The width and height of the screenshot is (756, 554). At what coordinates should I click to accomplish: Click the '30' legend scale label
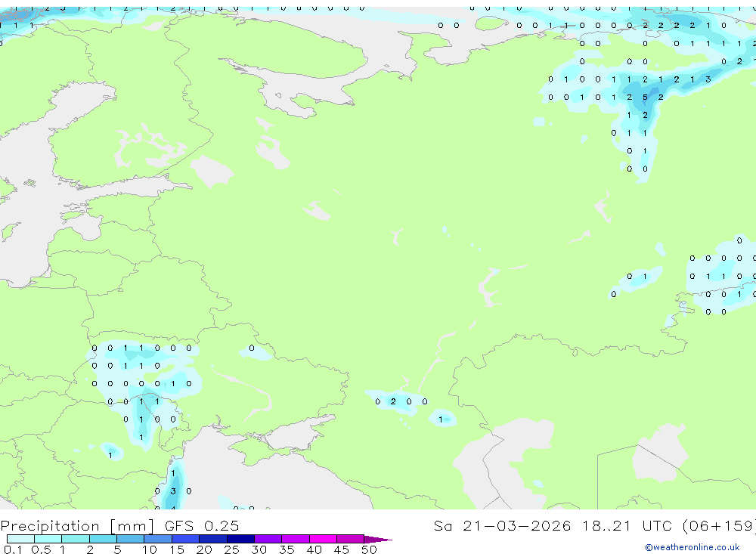(259, 549)
